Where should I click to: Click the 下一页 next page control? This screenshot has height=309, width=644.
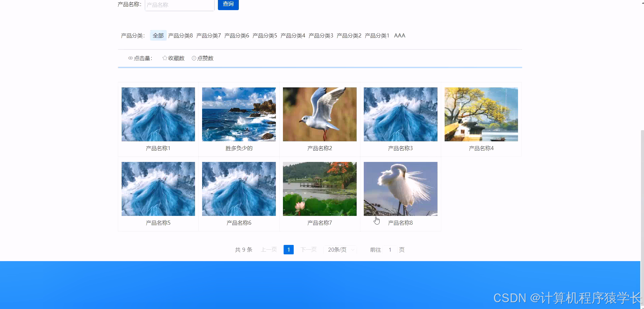pyautogui.click(x=308, y=250)
